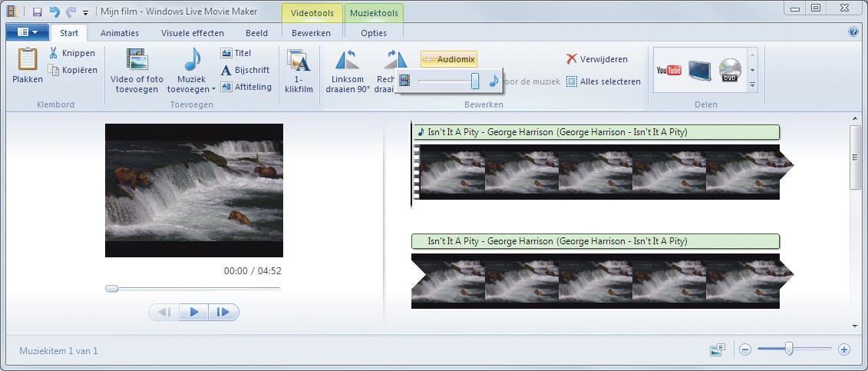Open Muziek toevoegen dropdown arrow
The image size is (868, 371).
pyautogui.click(x=213, y=89)
